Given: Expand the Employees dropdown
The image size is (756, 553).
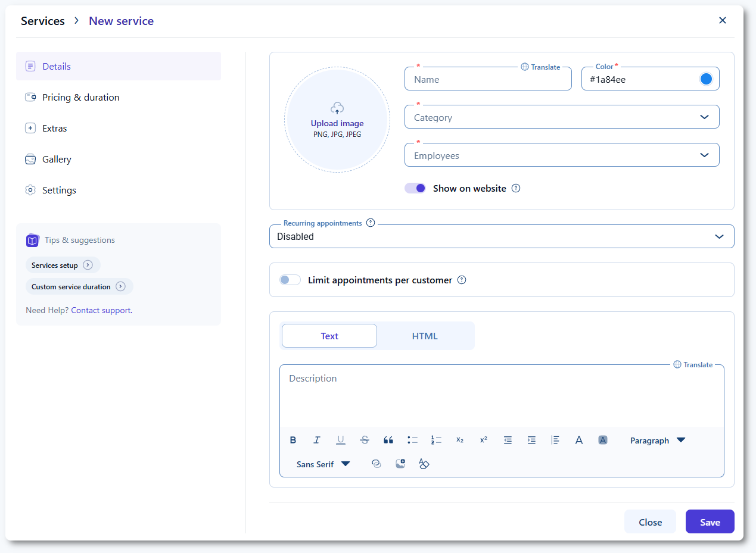Looking at the screenshot, I should coord(561,155).
